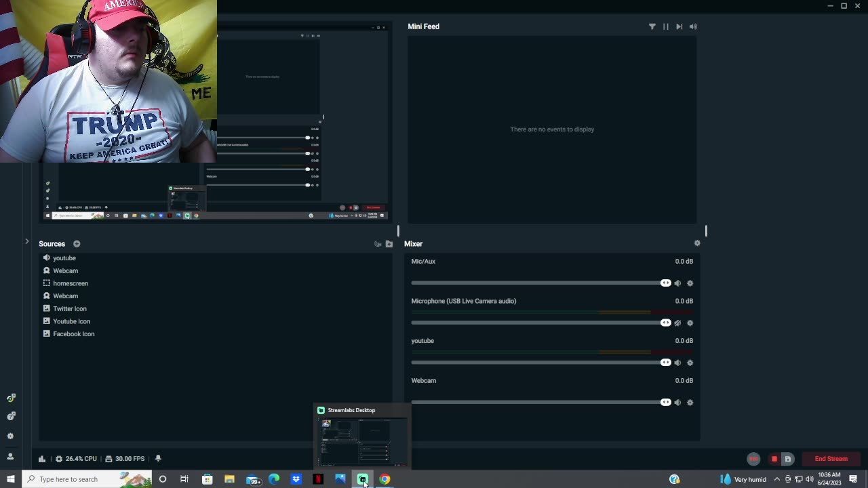The image size is (868, 488).
Task: Open Task View in taskbar
Action: coord(184,479)
